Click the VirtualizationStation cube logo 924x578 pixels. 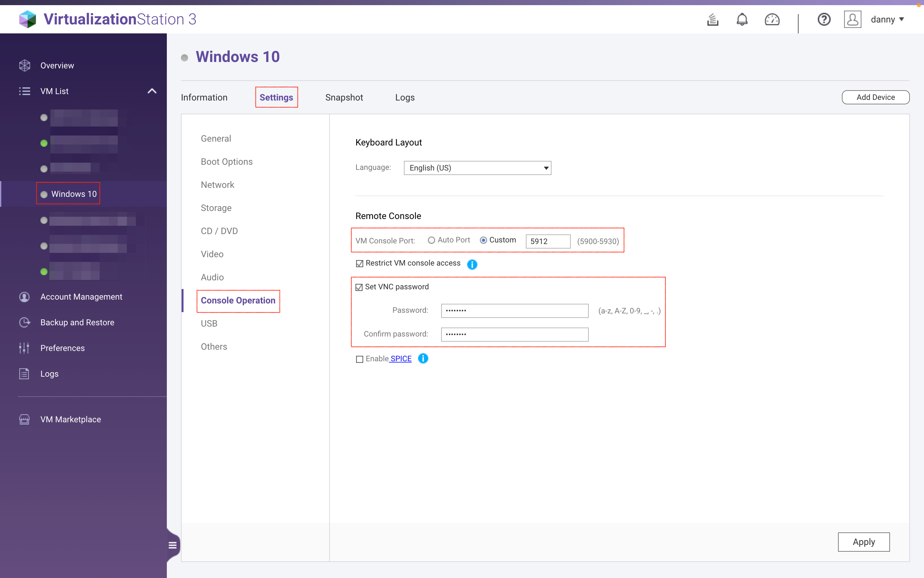coord(28,19)
